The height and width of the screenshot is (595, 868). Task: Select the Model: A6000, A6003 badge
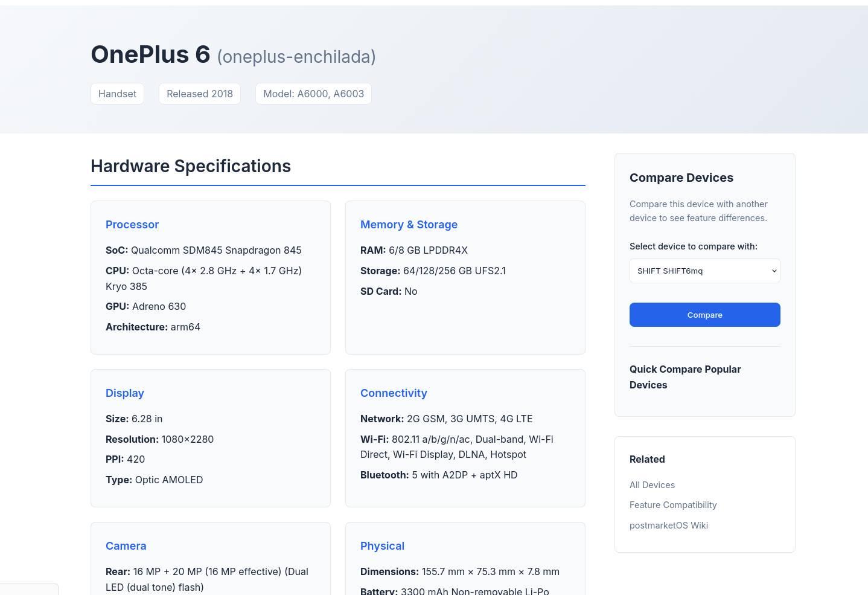313,94
